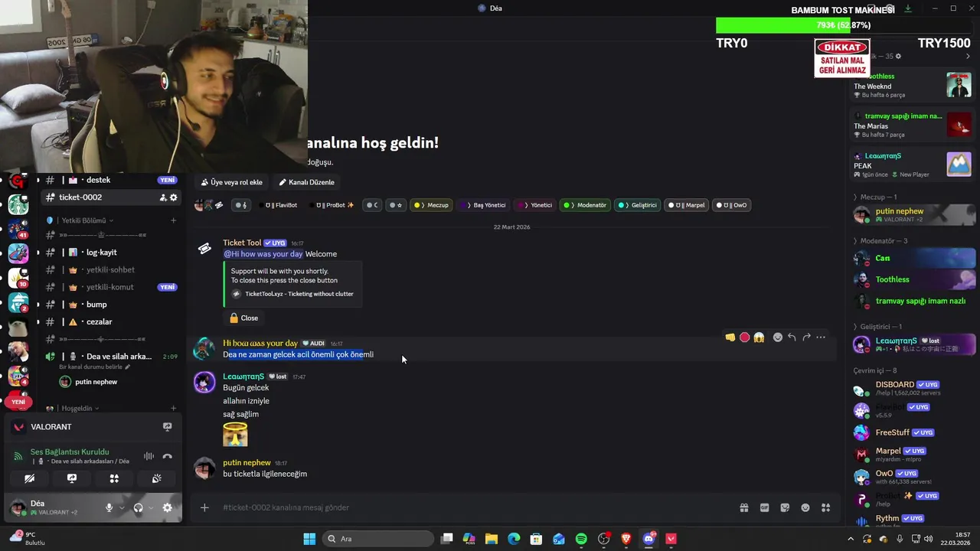Open the message attachment plus button
This screenshot has width=980, height=551.
pos(204,507)
